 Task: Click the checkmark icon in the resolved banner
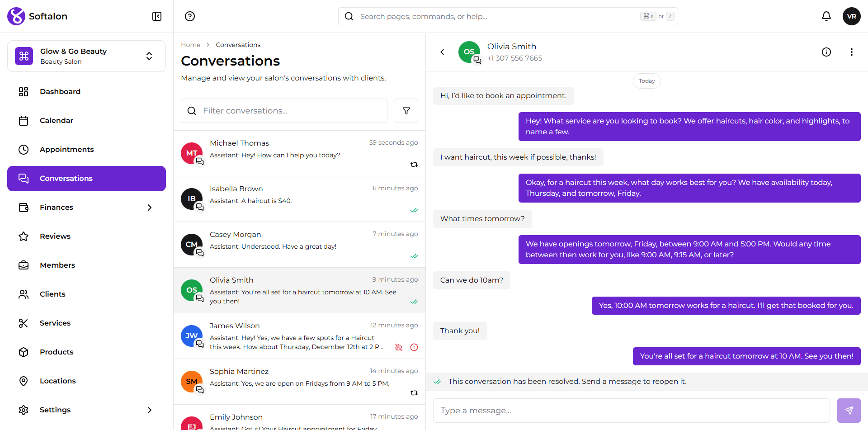pos(437,382)
